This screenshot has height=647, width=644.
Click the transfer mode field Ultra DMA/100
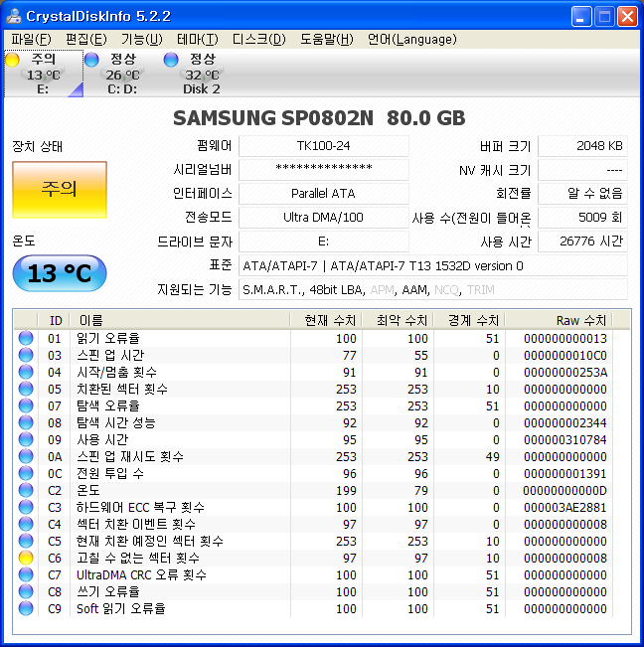tap(323, 218)
